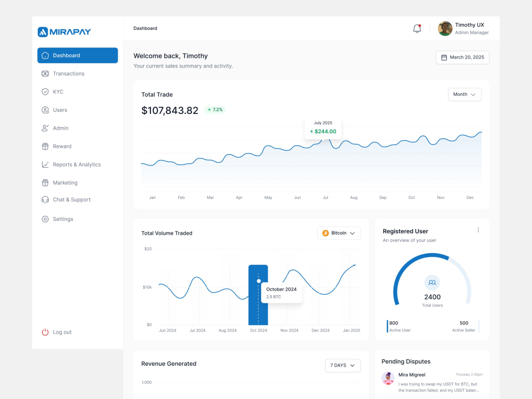532x399 pixels.
Task: Click the Dashboard home icon
Action: coord(45,56)
